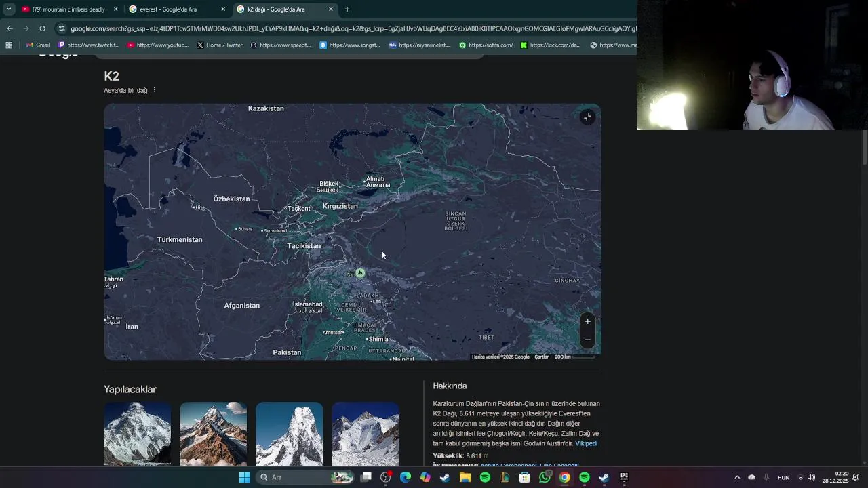Open the kick.com bookmark
Image resolution: width=868 pixels, height=488 pixels.
[551, 45]
